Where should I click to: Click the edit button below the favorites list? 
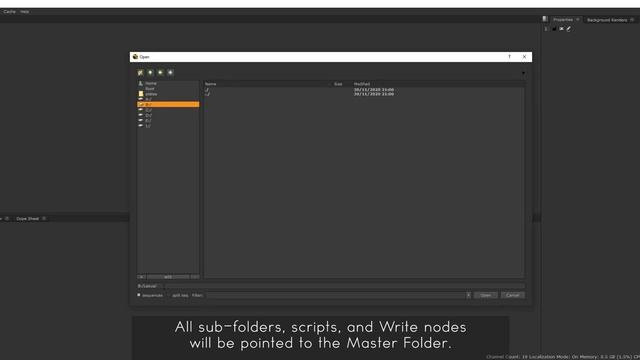[168, 277]
